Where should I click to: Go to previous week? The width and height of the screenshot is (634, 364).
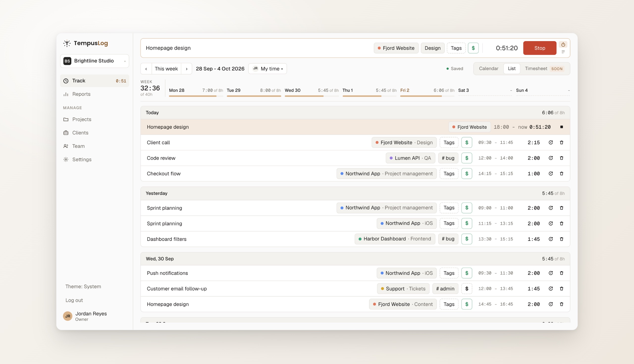[x=146, y=69]
